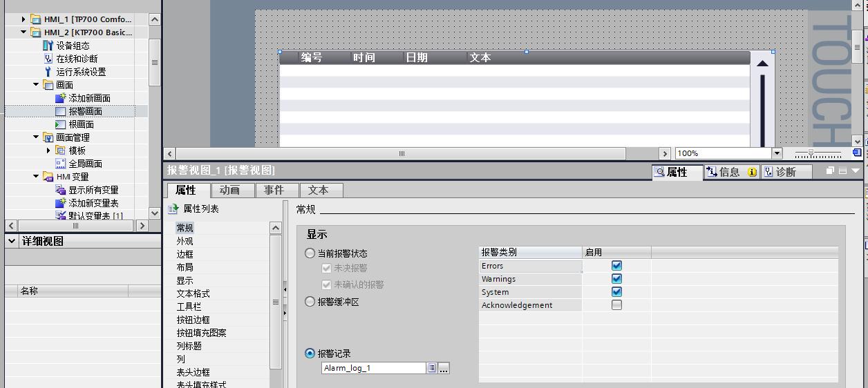Open 设备组态 device configuration icon

[48, 46]
